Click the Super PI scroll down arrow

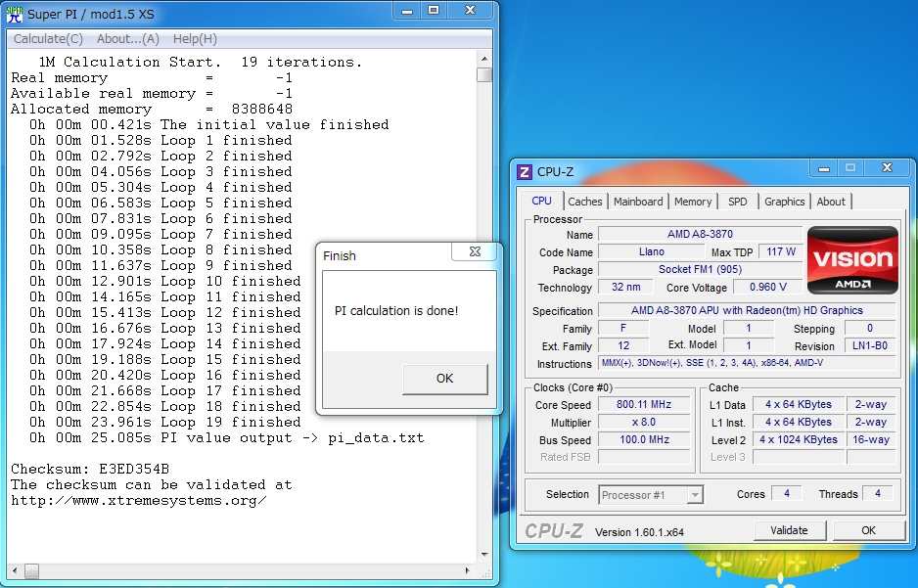coord(484,554)
